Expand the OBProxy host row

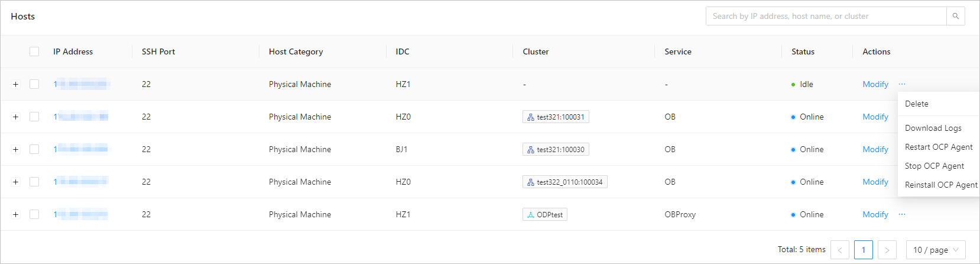(x=16, y=214)
